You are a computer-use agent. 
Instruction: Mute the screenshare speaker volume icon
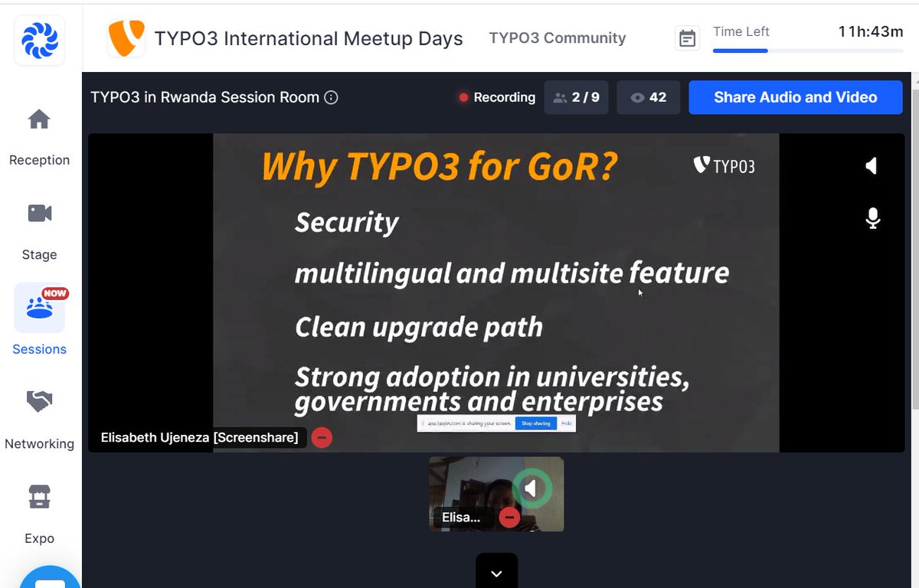[x=872, y=166]
